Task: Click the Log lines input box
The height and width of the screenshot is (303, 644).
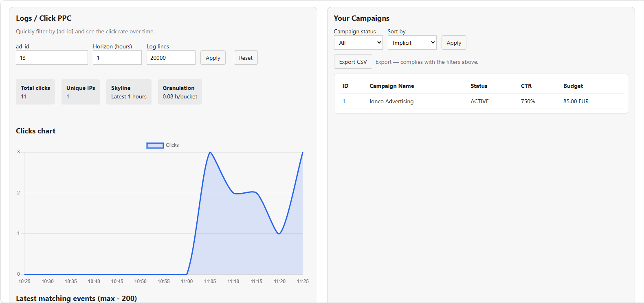Action: (171, 58)
